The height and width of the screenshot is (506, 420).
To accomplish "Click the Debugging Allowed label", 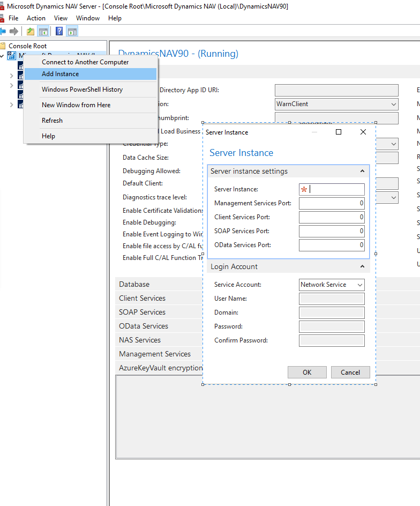I will coord(151,171).
